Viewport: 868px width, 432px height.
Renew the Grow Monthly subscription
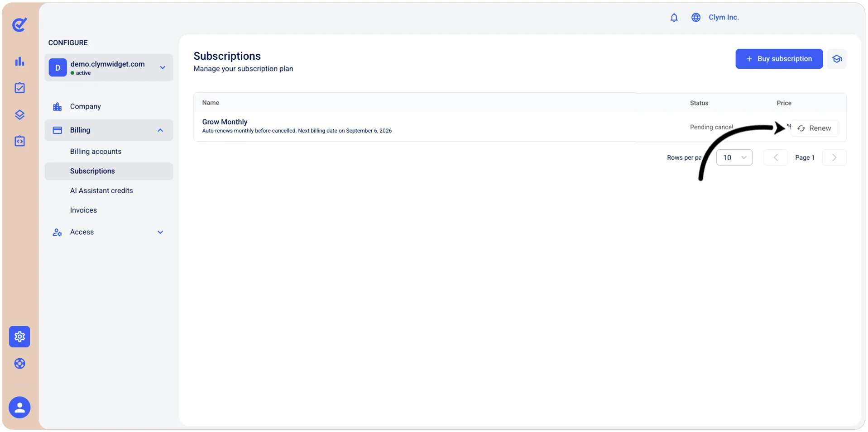[815, 128]
